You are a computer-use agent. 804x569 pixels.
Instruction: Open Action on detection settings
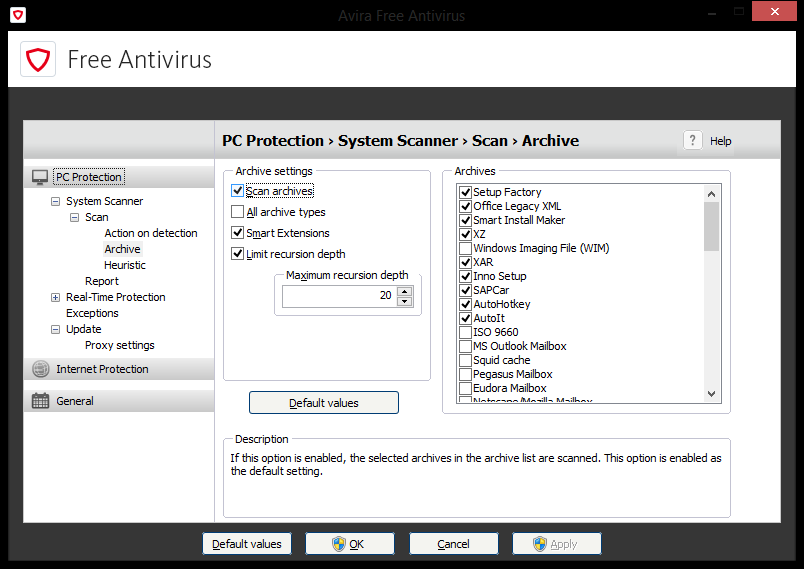(151, 233)
